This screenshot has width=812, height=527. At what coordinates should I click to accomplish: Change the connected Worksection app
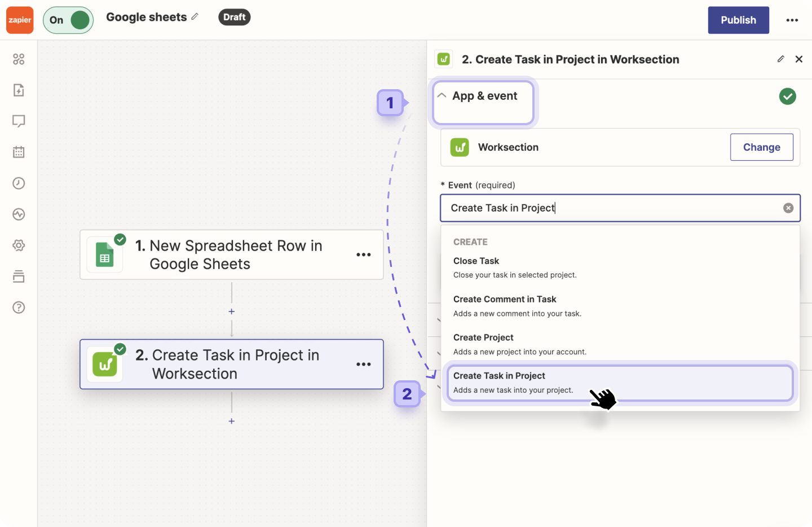coord(762,147)
